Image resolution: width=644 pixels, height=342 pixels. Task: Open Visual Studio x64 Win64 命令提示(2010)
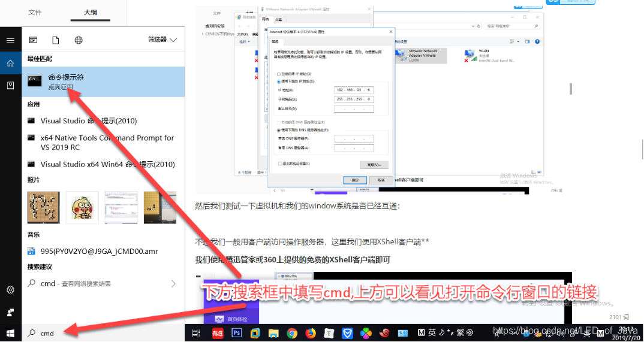(x=103, y=165)
